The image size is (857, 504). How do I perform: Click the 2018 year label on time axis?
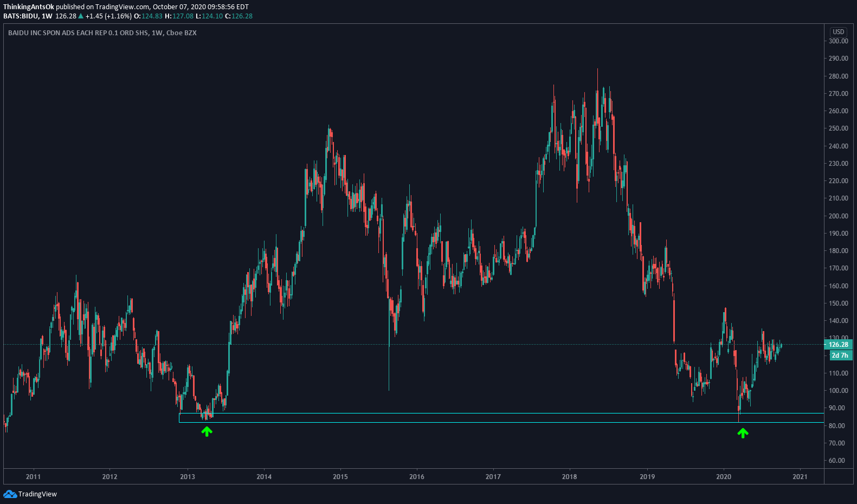tap(570, 477)
